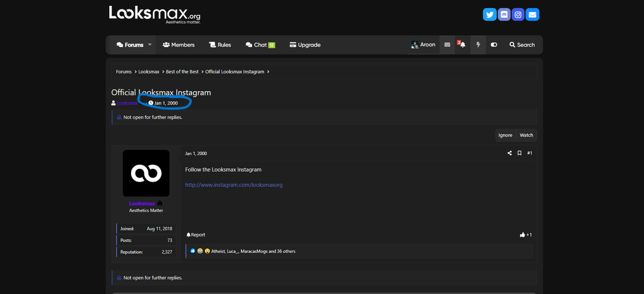Click the lightning bolt what's new icon
This screenshot has width=644, height=294.
[x=478, y=45]
